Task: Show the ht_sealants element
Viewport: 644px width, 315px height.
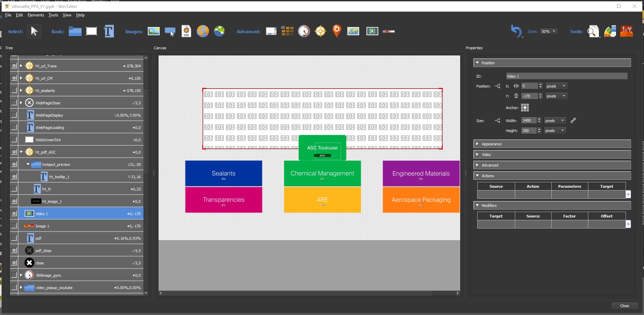Action: tap(14, 91)
